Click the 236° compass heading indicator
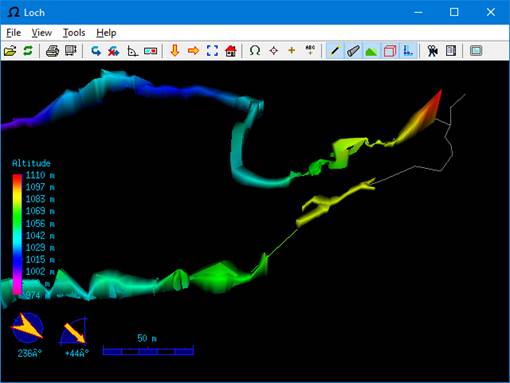The image size is (510, 383). (x=28, y=328)
